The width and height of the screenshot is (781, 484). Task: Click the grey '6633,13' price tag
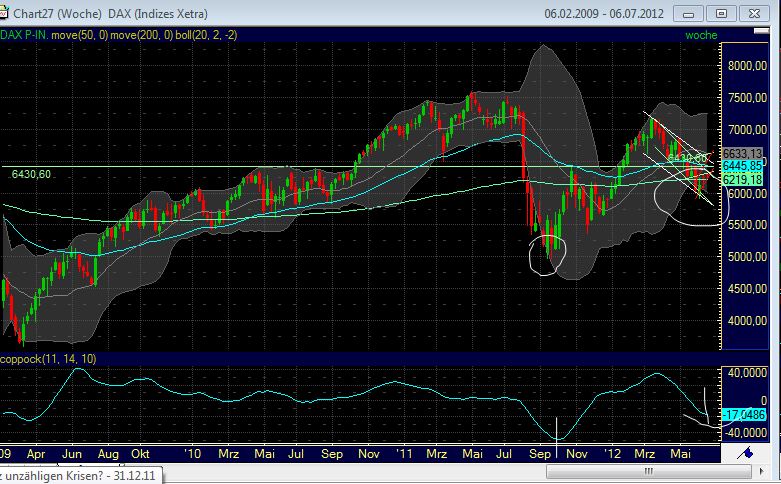(x=742, y=153)
